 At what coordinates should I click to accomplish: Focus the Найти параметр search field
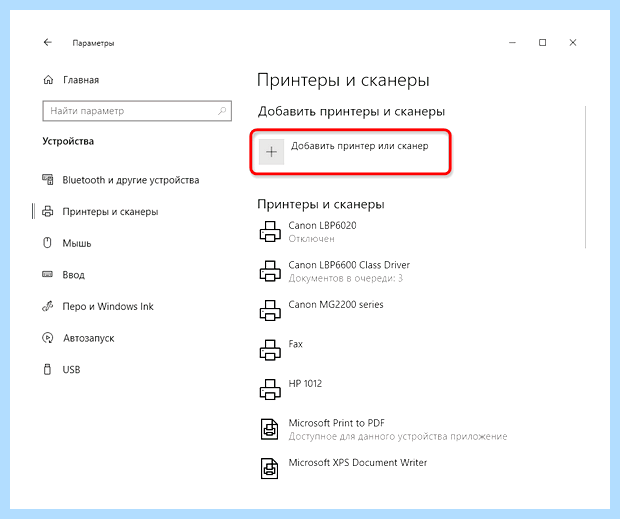coord(137,111)
